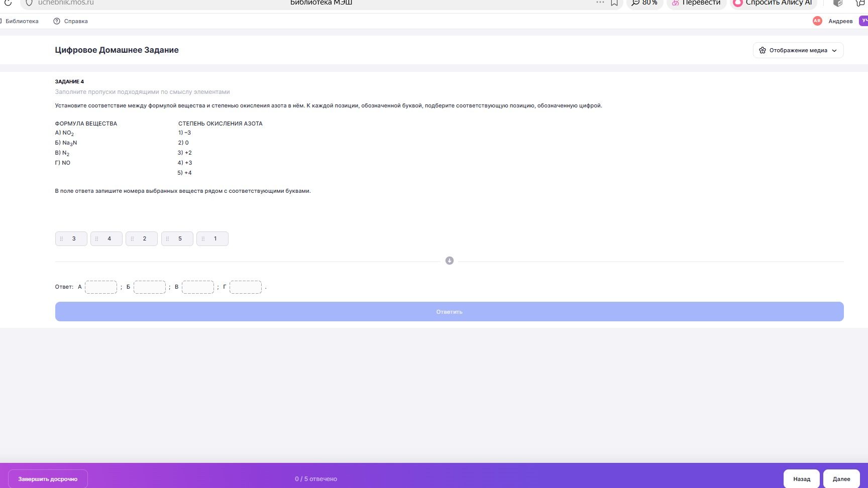
Task: Open browser three-dots page menu
Action: [x=600, y=3]
